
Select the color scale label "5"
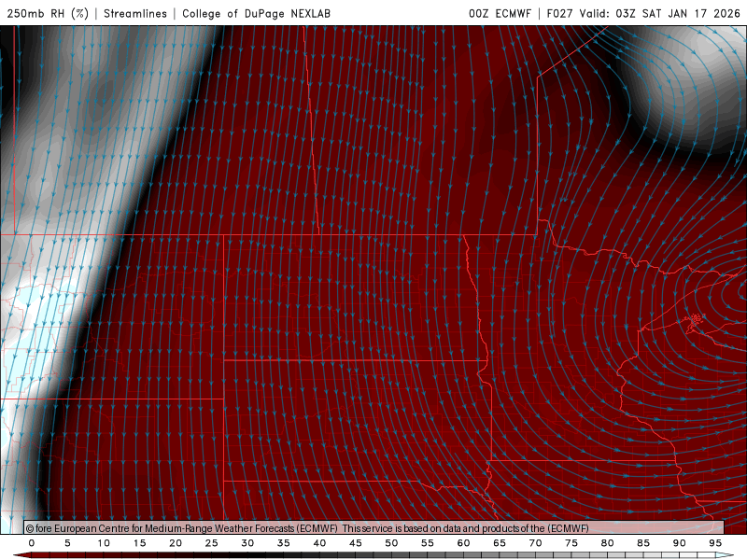(67, 543)
